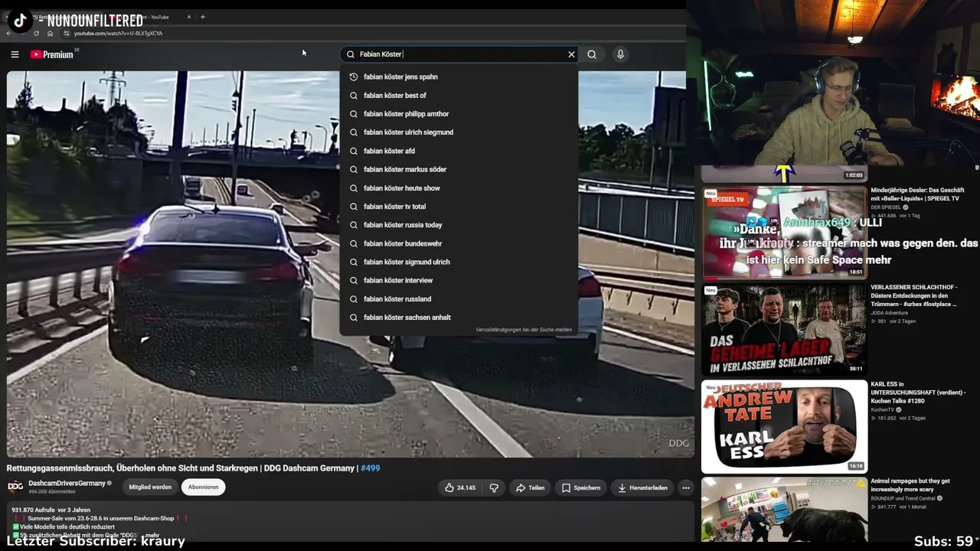Open the KuchenTV channel link

(x=882, y=410)
